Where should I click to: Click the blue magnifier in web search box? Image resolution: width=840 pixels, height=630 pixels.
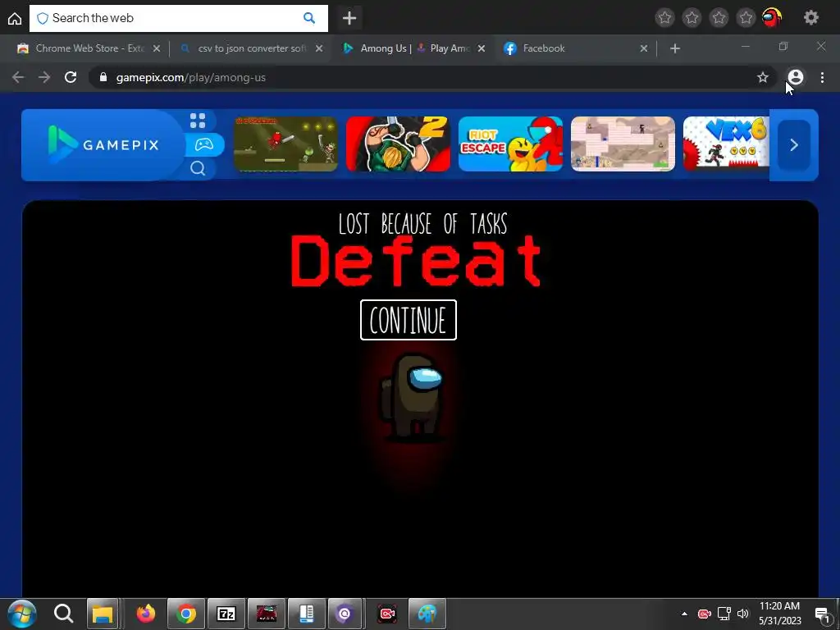(309, 18)
